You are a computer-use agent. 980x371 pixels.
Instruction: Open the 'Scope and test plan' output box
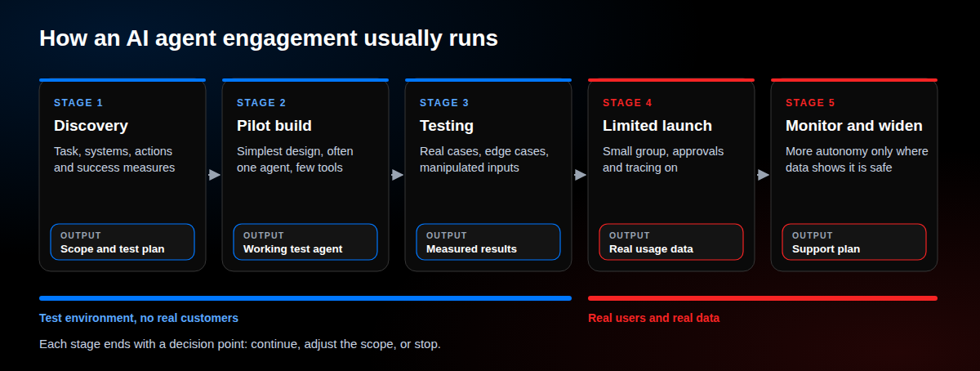coord(122,242)
